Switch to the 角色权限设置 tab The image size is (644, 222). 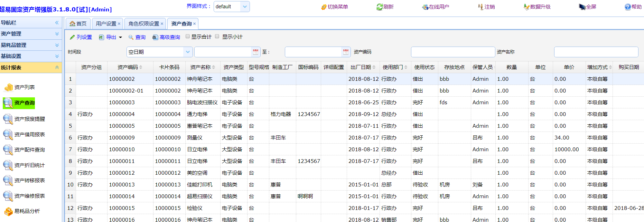tap(143, 23)
